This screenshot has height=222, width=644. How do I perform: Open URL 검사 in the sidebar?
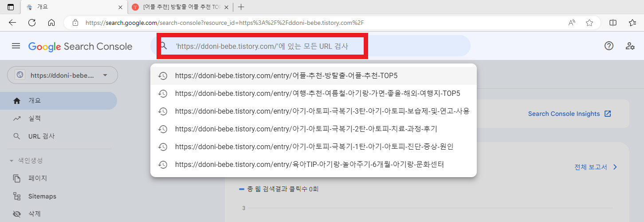pyautogui.click(x=59, y=136)
